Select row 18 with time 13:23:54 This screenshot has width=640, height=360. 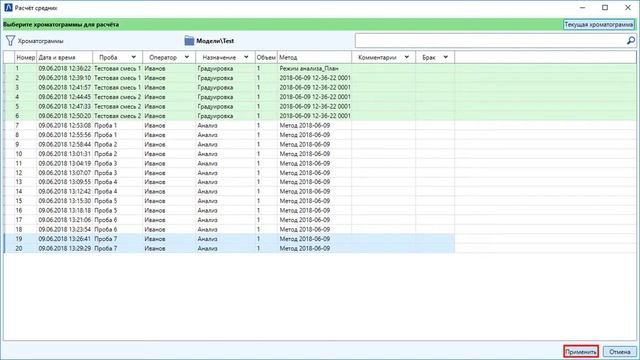[x=229, y=229]
